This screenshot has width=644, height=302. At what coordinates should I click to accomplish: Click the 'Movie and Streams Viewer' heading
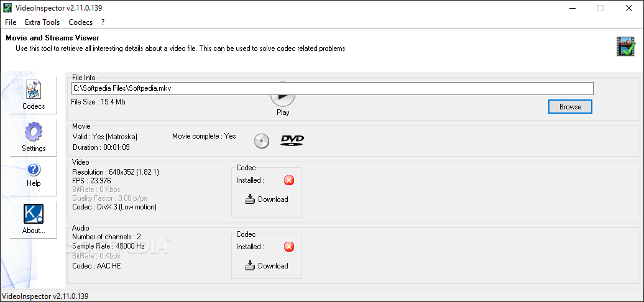52,38
